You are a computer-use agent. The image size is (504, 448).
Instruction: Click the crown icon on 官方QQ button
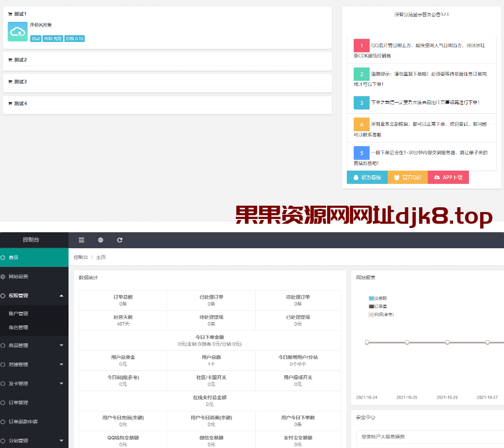point(397,177)
